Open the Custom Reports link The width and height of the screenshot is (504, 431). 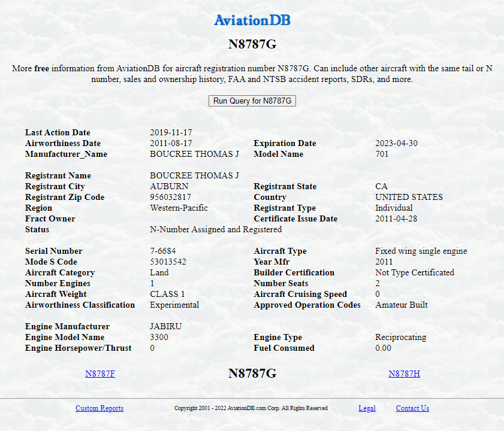(x=99, y=408)
